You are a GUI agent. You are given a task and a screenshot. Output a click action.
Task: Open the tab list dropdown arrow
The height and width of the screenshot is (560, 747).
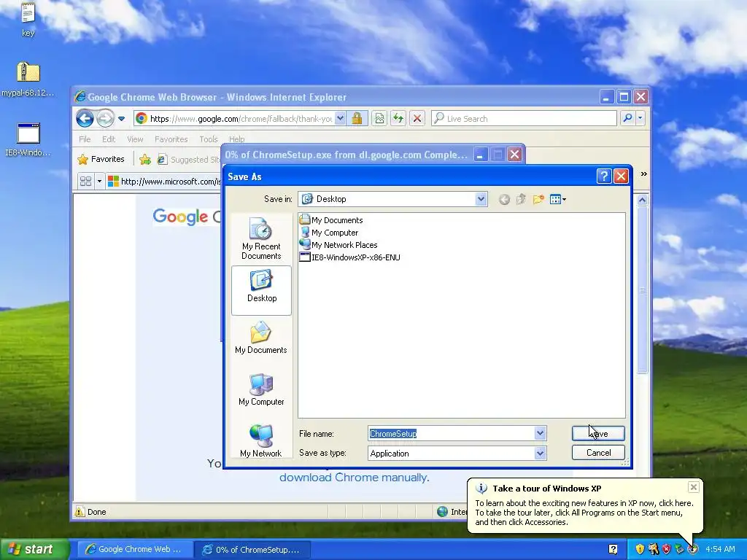pos(99,182)
